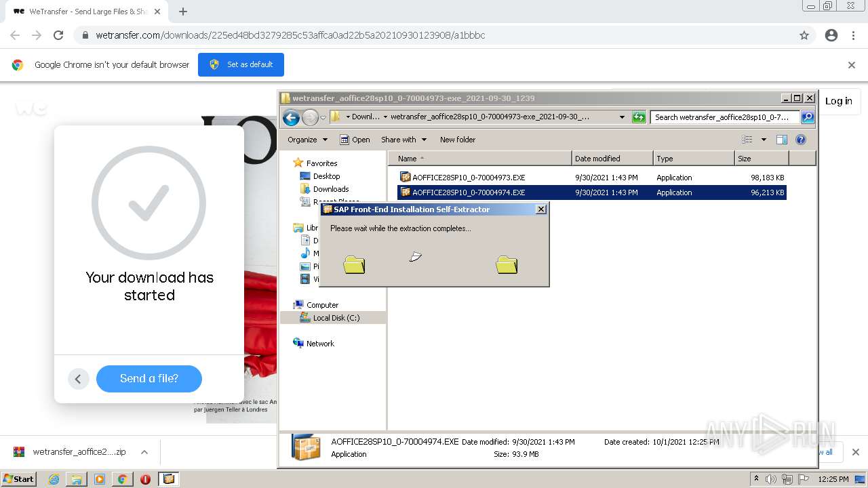The image size is (868, 488).
Task: Sort files by Date modified column
Action: click(x=612, y=159)
